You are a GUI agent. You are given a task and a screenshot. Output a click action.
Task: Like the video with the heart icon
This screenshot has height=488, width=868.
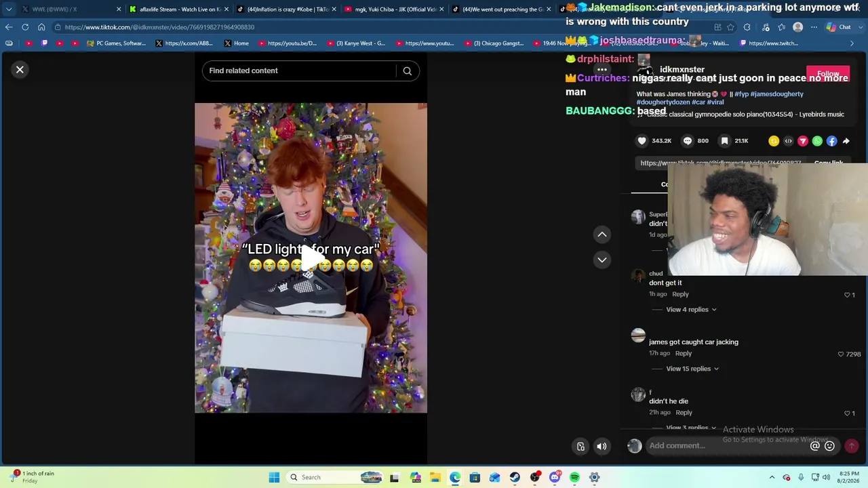point(642,141)
